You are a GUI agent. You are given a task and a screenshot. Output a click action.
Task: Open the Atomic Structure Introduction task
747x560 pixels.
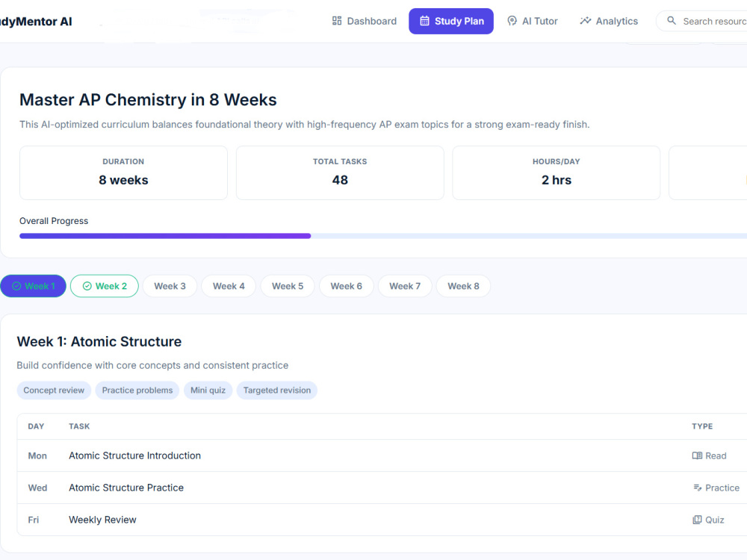(x=134, y=455)
